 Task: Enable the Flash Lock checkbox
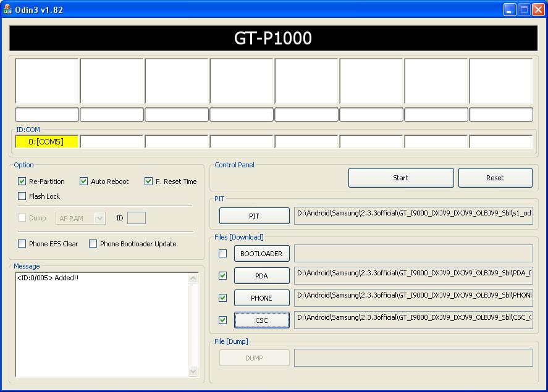(x=22, y=196)
